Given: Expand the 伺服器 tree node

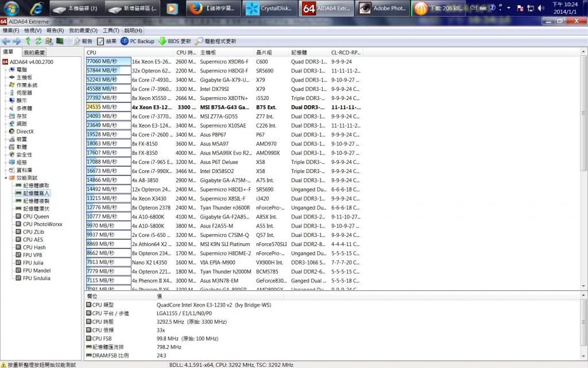Looking at the screenshot, I should 6,93.
